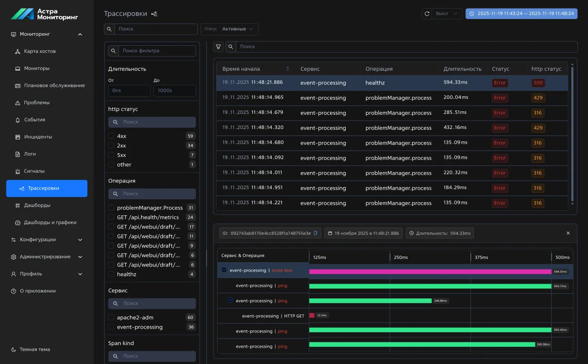This screenshot has height=364, width=588.
Task: Toggle Темная тема moon icon
Action: coord(13,350)
